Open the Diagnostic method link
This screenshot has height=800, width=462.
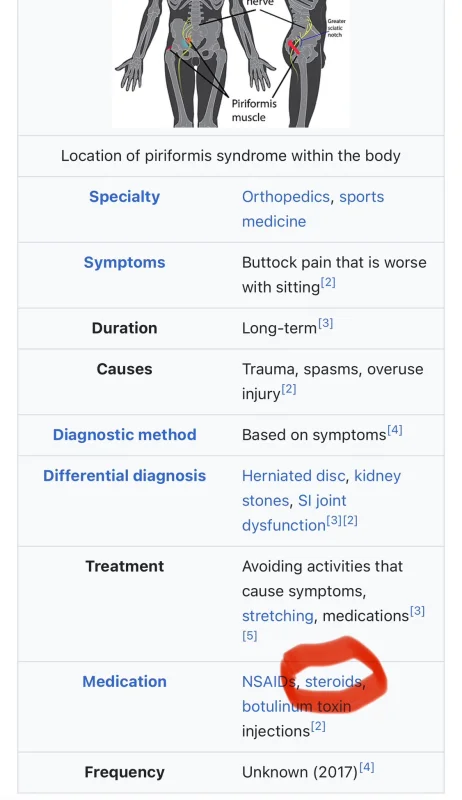pyautogui.click(x=124, y=435)
